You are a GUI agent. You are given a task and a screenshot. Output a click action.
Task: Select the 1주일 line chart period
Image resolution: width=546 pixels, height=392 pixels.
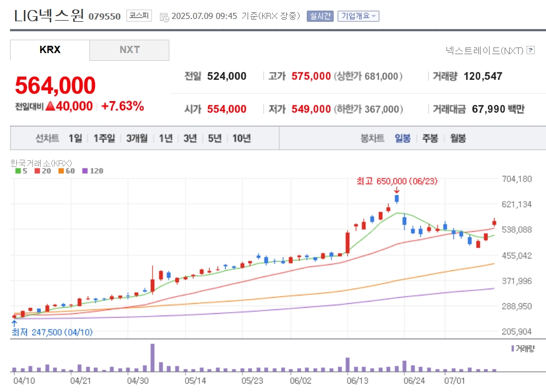tap(104, 138)
